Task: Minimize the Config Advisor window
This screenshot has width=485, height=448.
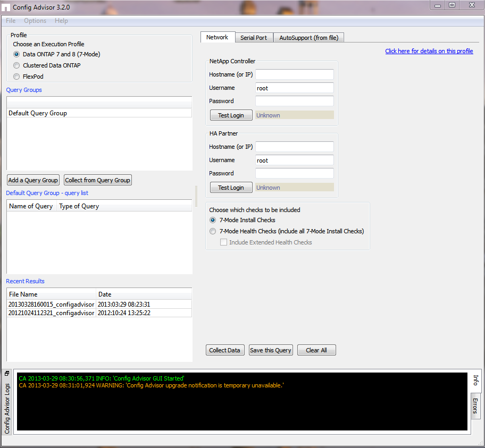Action: [437, 5]
